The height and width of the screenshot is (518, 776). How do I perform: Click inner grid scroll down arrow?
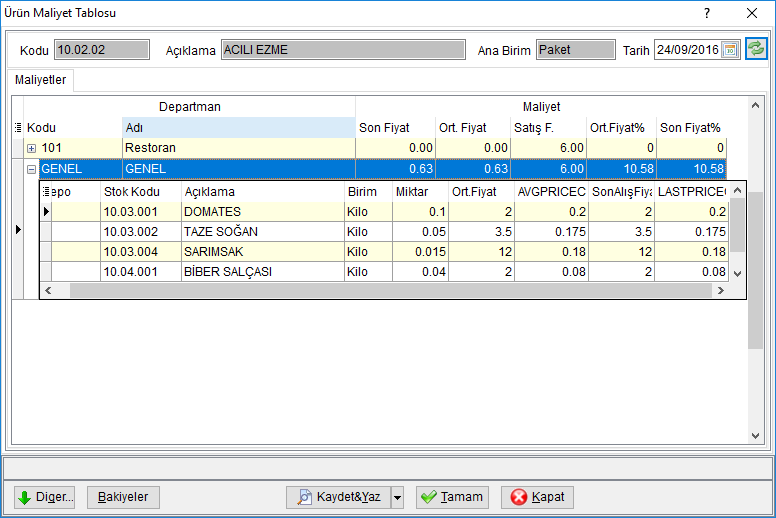pos(737,274)
